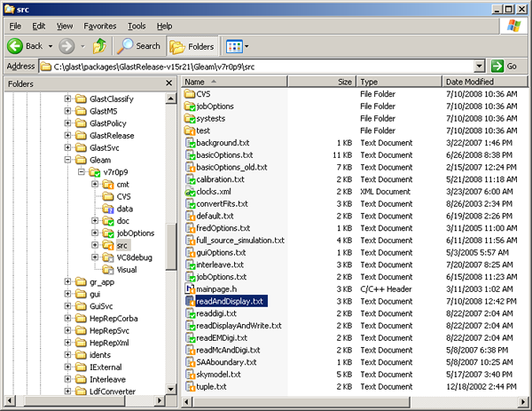This screenshot has height=411, width=532.
Task: Sort by the Date Modified column header
Action: click(485, 82)
